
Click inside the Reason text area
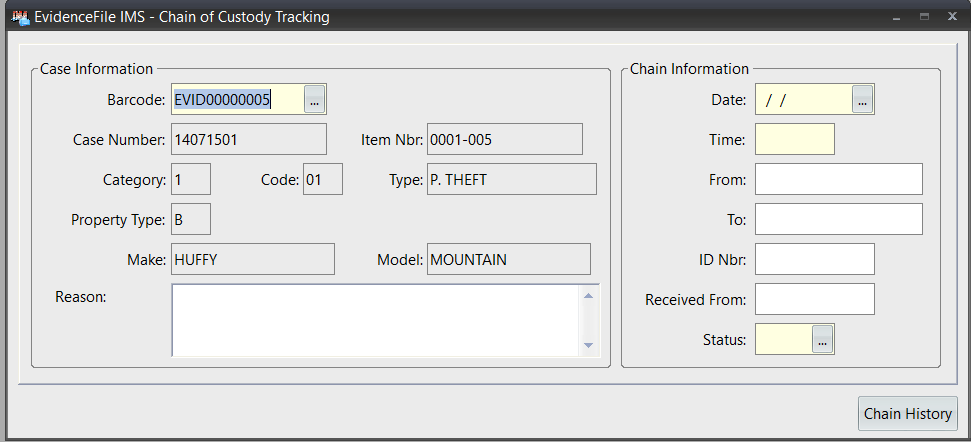point(376,320)
